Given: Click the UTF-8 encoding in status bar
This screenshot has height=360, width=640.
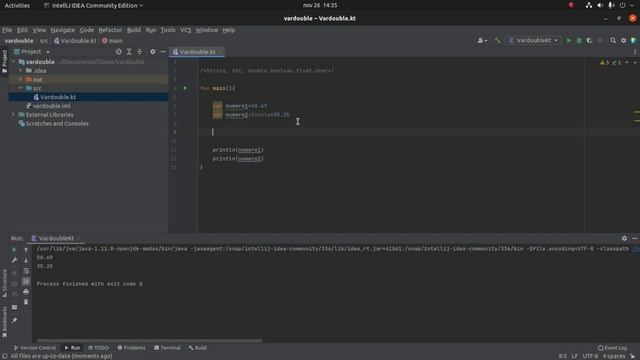Looking at the screenshot, I should point(590,356).
